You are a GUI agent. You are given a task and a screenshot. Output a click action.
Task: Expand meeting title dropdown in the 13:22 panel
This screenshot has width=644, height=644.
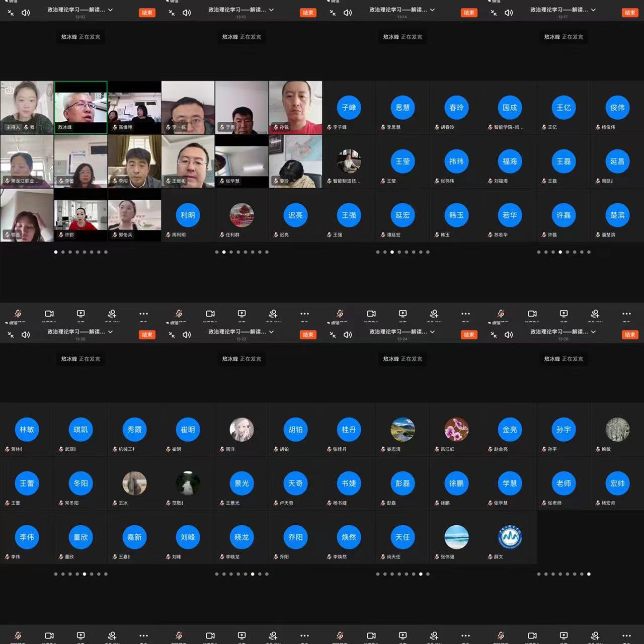coord(271,332)
